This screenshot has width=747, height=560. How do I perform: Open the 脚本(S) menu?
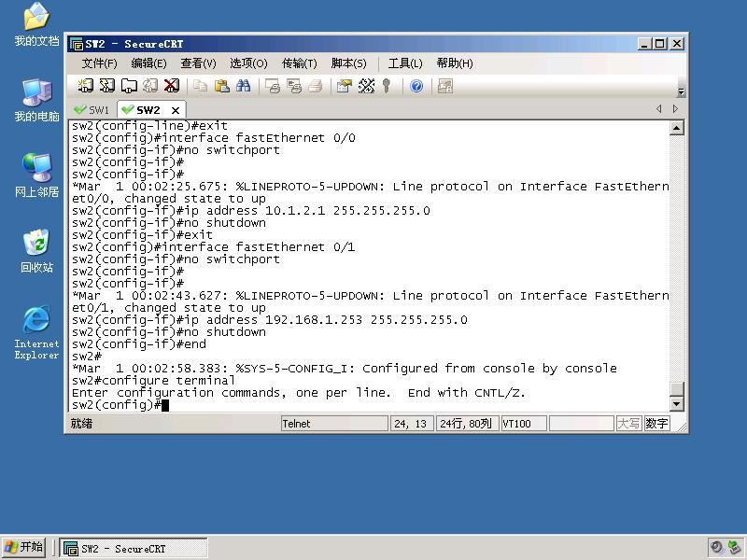pos(348,63)
